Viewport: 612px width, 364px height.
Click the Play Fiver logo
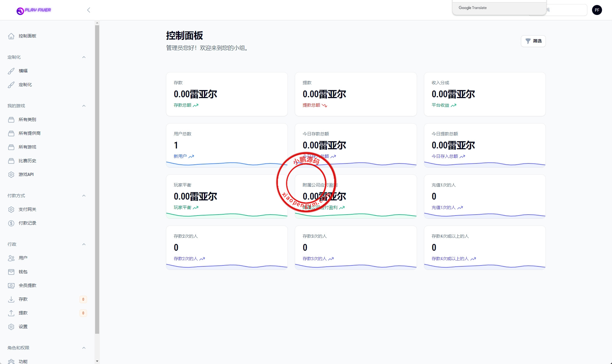tap(34, 11)
